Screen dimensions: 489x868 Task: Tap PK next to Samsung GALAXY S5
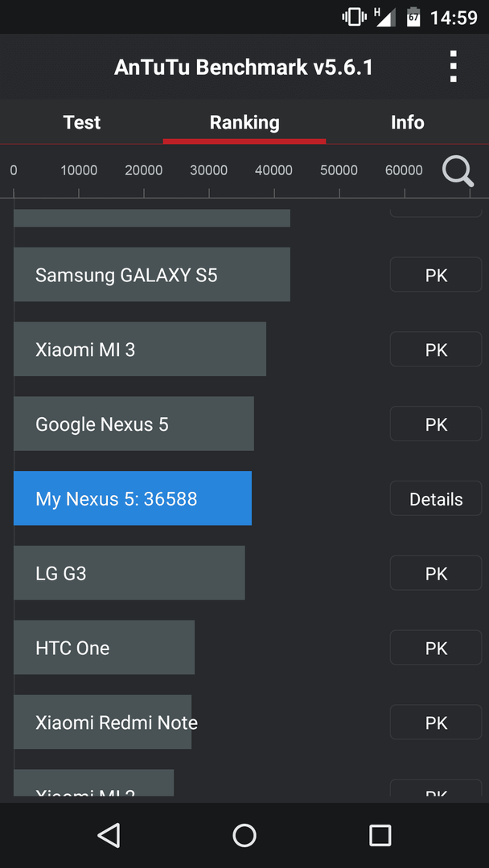[436, 275]
